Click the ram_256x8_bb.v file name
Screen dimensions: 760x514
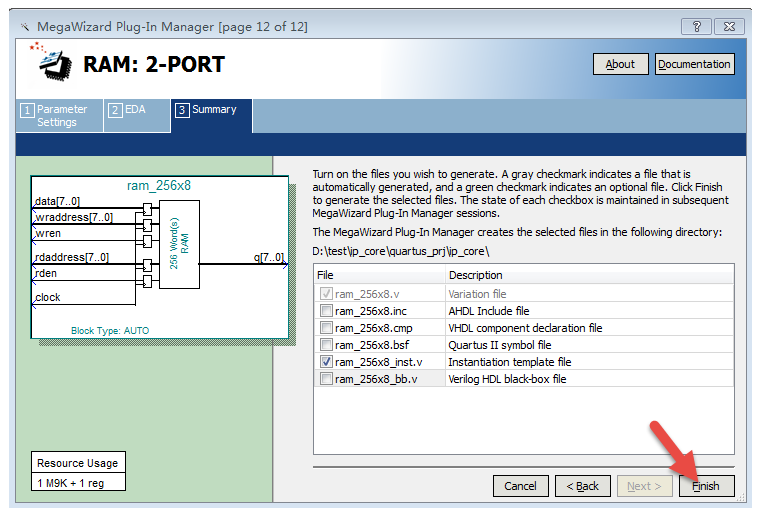(x=376, y=379)
